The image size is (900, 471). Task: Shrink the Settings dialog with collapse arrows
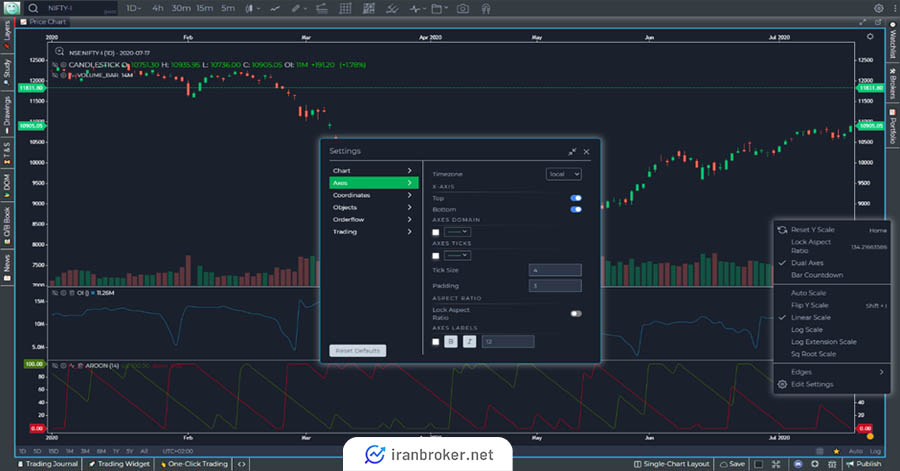click(x=572, y=151)
